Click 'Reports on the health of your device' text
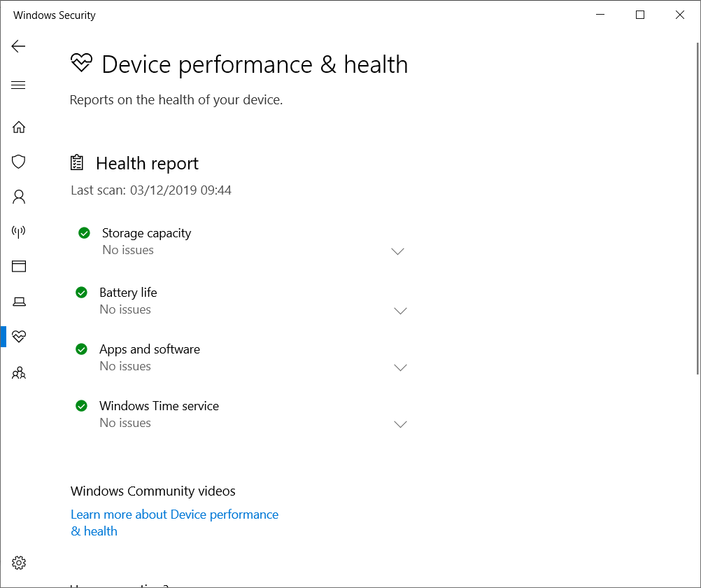This screenshot has width=701, height=588. point(176,100)
